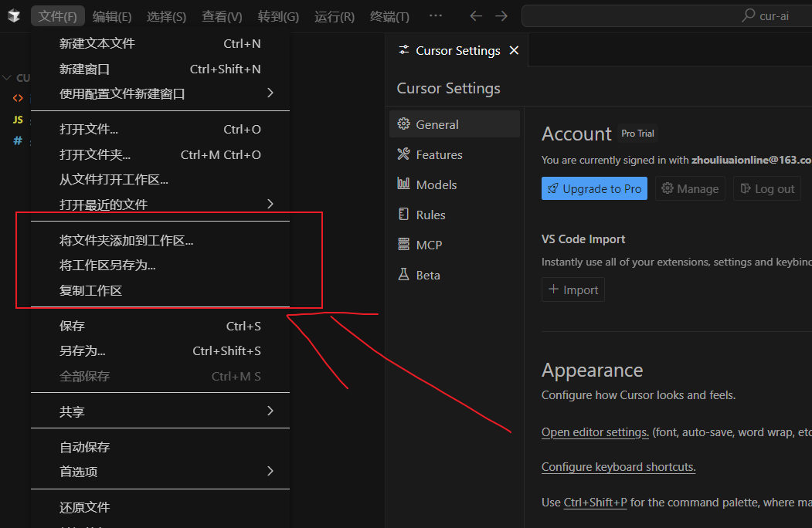Image resolution: width=812 pixels, height=528 pixels.
Task: Click the Pro Trial badge
Action: [x=637, y=134]
